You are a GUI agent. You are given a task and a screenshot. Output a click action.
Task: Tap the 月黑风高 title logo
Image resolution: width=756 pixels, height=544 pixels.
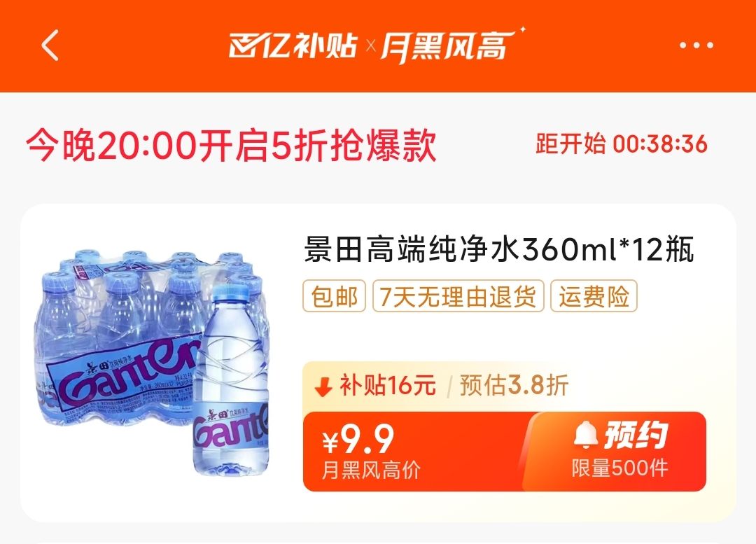coord(449,46)
